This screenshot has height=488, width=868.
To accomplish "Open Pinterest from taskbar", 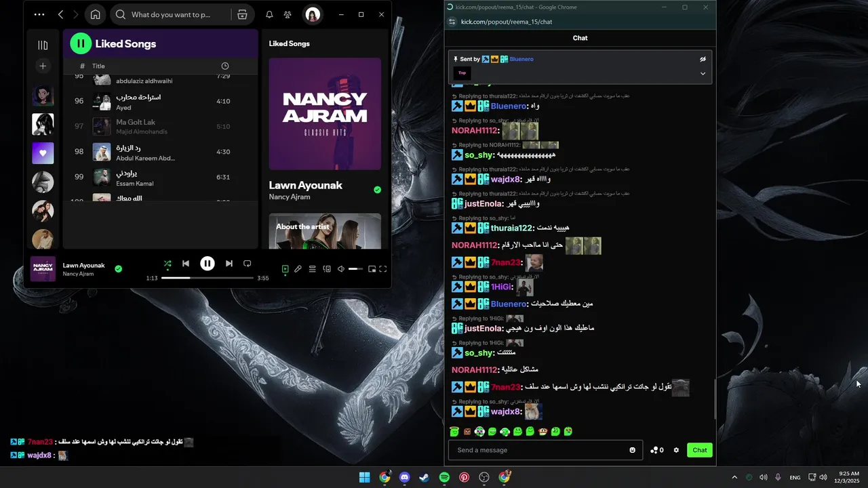I will tap(464, 477).
